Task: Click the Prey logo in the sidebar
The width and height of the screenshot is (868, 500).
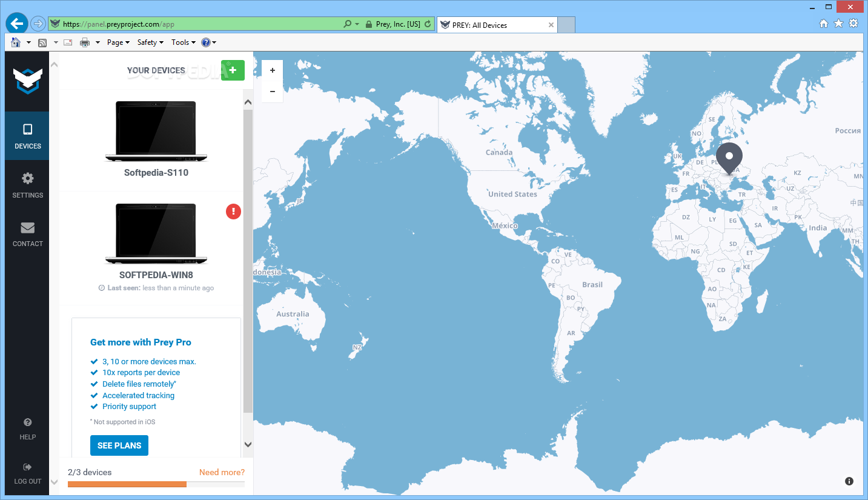Action: 28,81
